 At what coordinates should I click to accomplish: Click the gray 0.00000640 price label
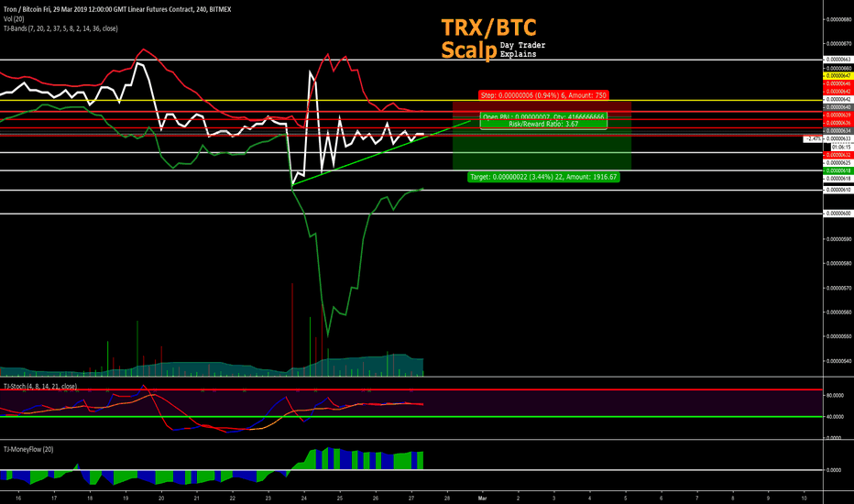(838, 107)
